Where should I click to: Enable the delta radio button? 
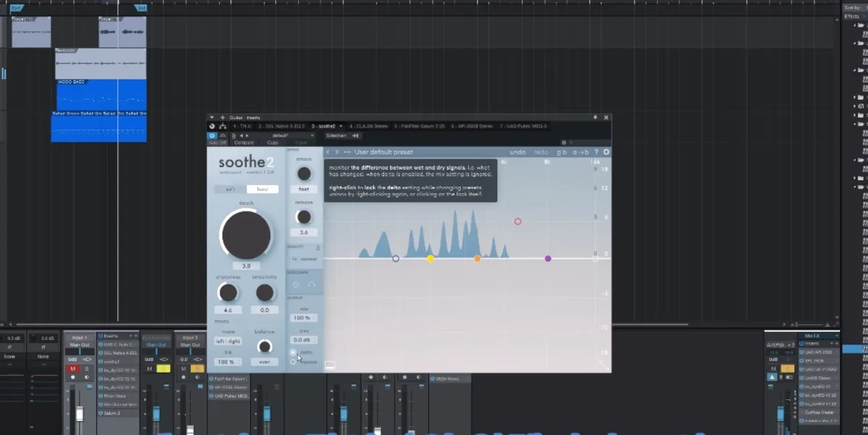pyautogui.click(x=293, y=352)
